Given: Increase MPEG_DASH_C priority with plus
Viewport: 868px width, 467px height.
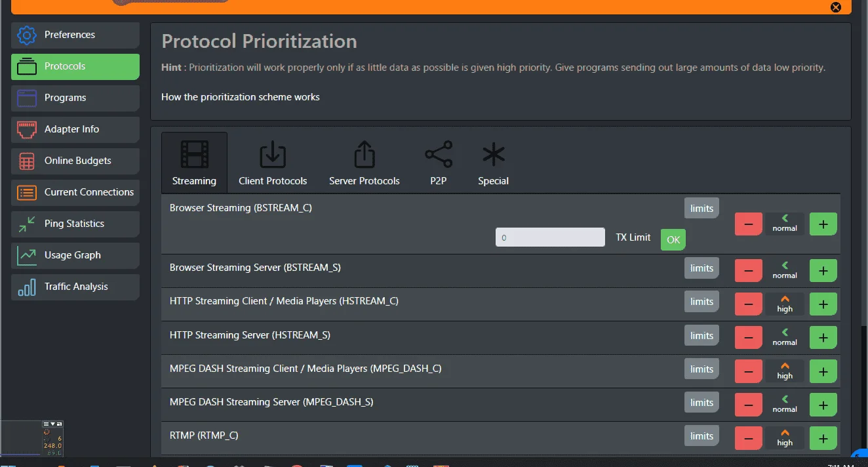Looking at the screenshot, I should pyautogui.click(x=823, y=371).
